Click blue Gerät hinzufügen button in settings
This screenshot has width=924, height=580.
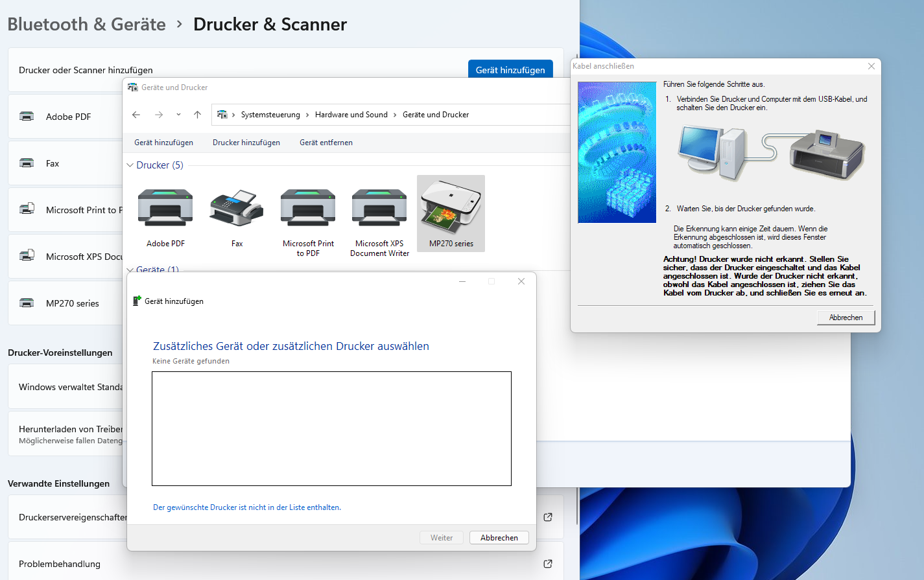click(510, 69)
